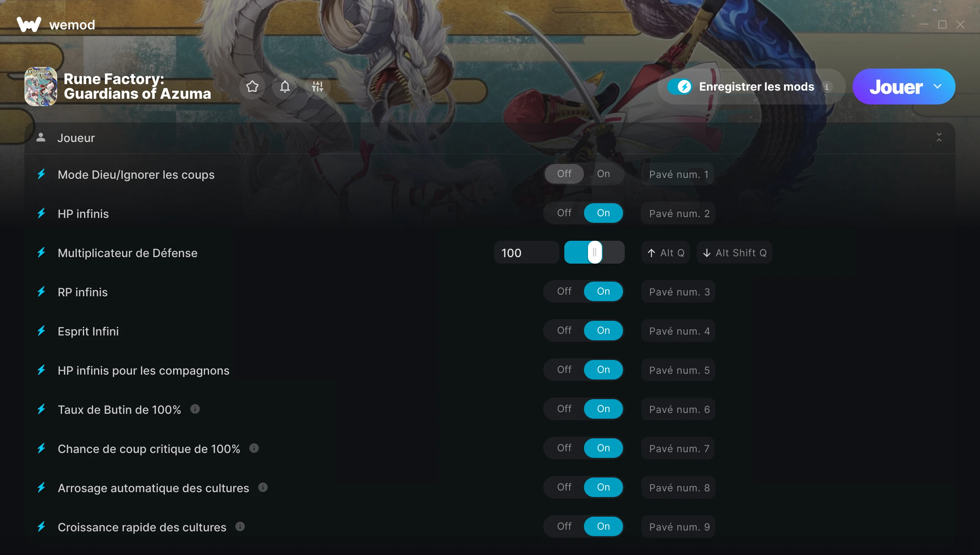
Task: Adjust the Multiplicateur de Défense slider
Action: 595,252
